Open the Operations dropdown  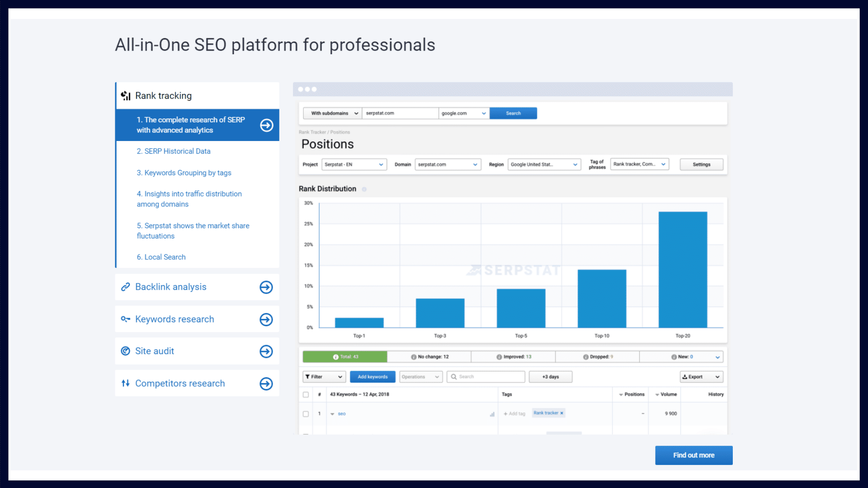[x=421, y=377]
